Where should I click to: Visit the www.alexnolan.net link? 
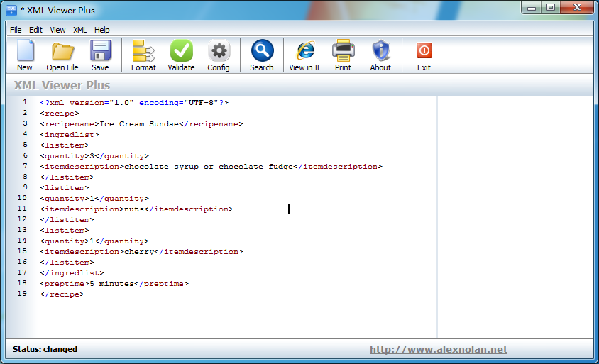coord(438,349)
